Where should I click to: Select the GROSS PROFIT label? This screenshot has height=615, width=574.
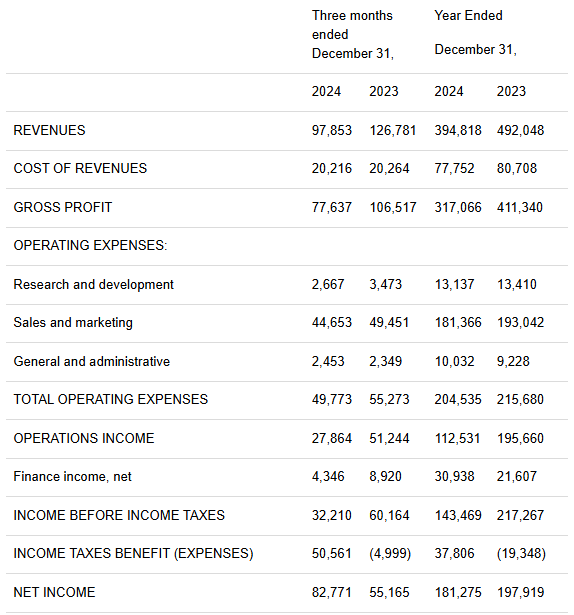(63, 207)
